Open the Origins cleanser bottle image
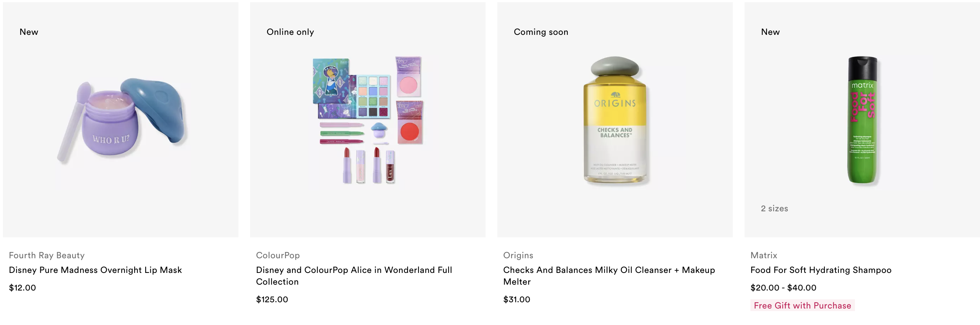The width and height of the screenshot is (980, 325). click(615, 120)
